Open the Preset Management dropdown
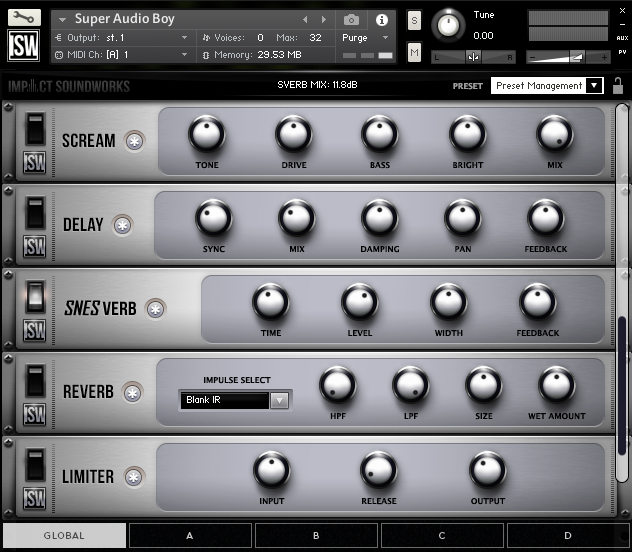Image resolution: width=632 pixels, height=552 pixels. (547, 85)
